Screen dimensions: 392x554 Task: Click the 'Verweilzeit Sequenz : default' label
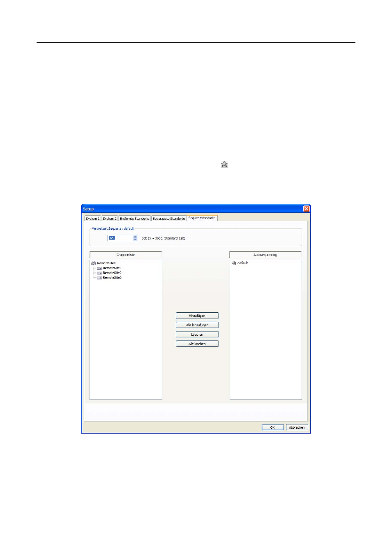(x=113, y=229)
